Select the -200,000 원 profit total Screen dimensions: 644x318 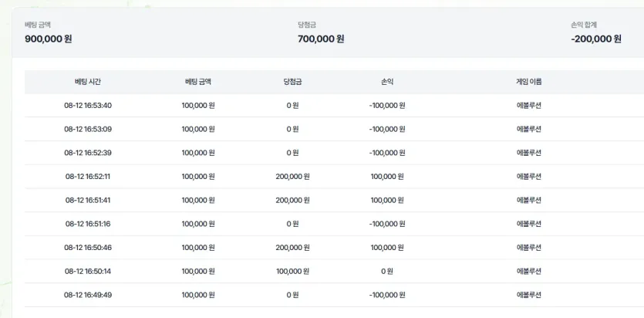[596, 39]
